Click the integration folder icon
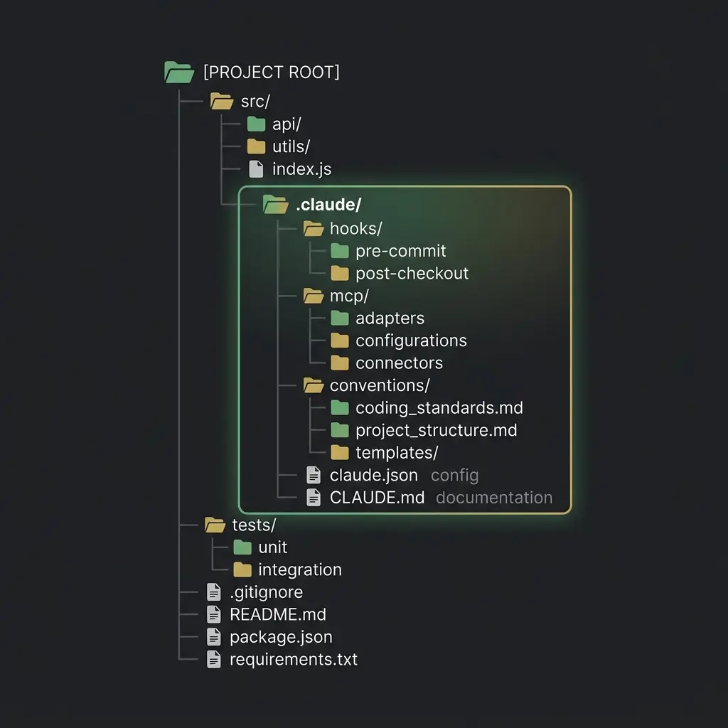Screen dimensions: 728x728 tap(242, 569)
